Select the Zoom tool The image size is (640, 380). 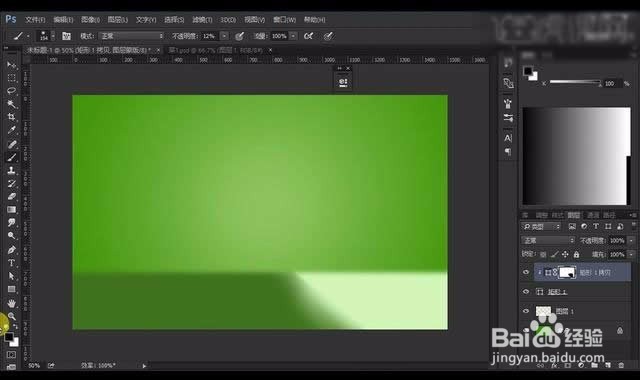pos(11,316)
